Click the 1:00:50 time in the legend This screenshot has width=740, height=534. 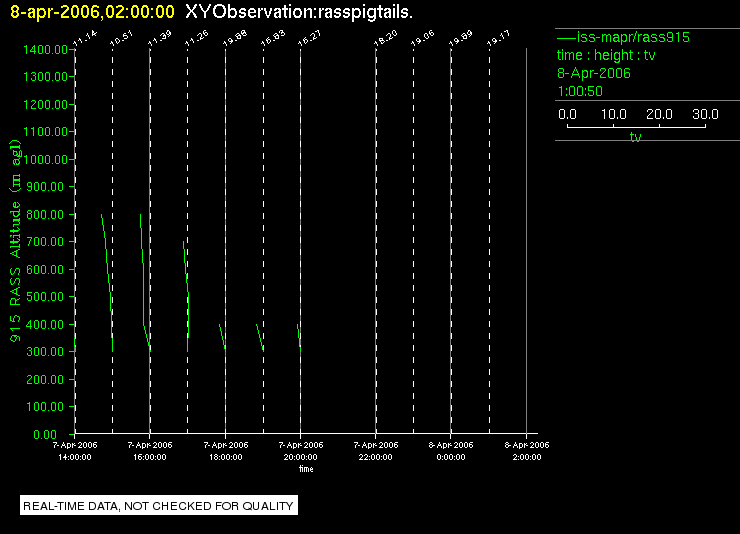pos(580,91)
